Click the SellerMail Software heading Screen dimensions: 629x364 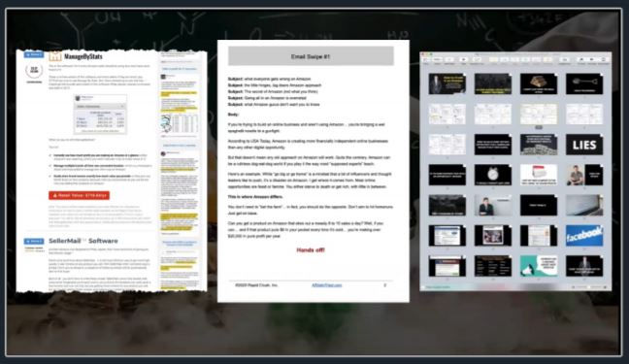83,241
